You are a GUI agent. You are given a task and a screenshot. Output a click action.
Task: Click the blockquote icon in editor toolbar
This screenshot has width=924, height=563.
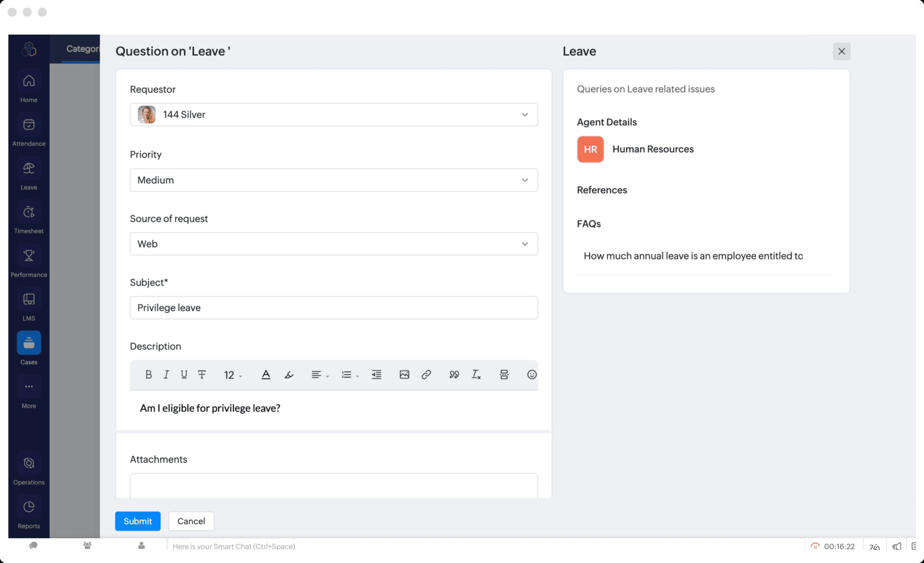click(454, 375)
